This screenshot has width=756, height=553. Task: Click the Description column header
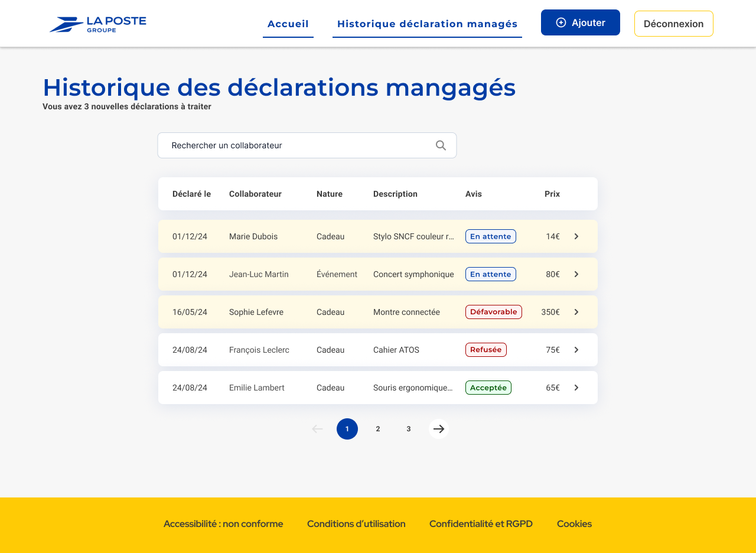[x=395, y=194]
